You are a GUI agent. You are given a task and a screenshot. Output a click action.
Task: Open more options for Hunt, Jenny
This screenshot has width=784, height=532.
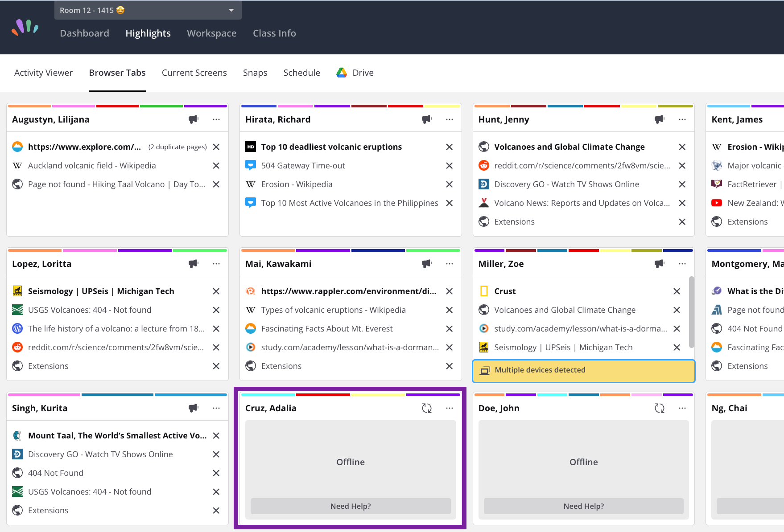(x=682, y=119)
